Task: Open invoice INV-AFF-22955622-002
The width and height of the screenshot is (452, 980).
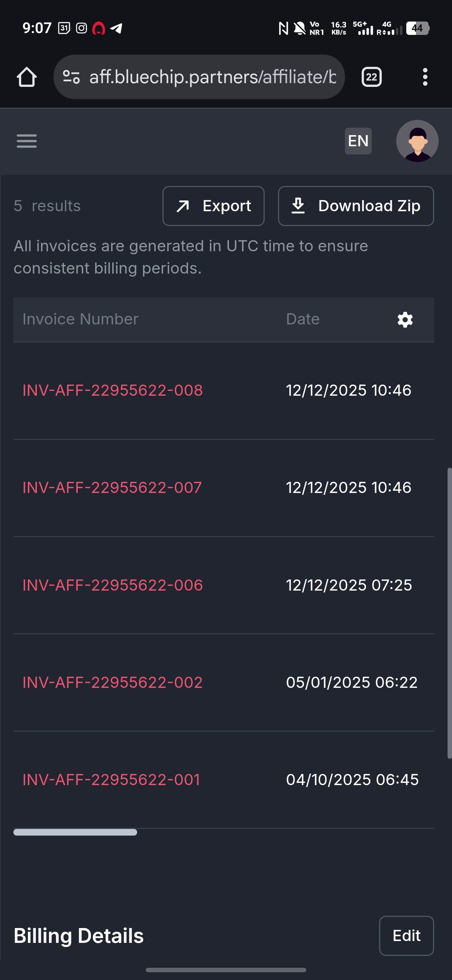Action: [112, 683]
